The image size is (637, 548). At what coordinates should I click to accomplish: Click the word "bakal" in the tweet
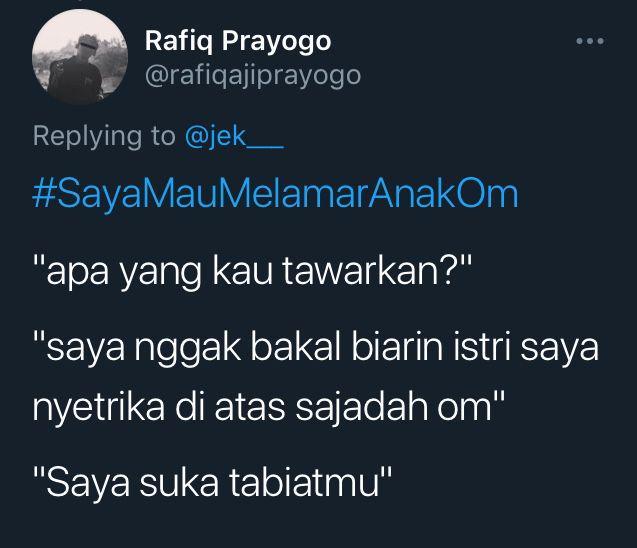pyautogui.click(x=295, y=346)
